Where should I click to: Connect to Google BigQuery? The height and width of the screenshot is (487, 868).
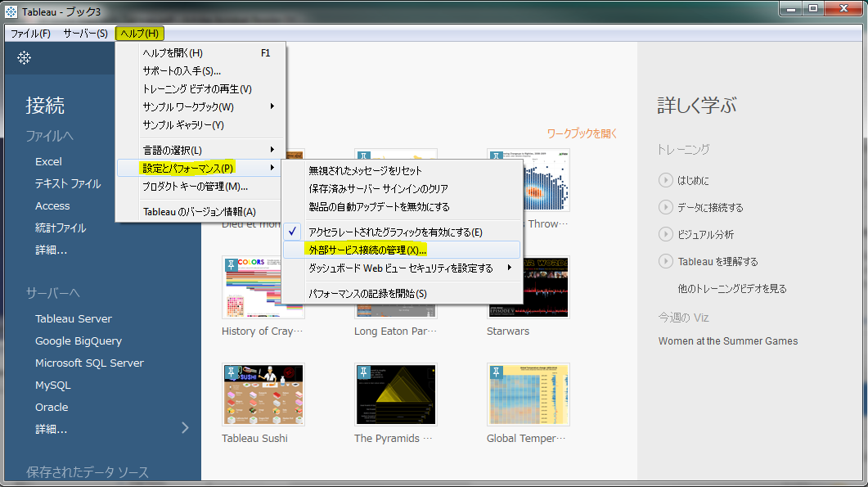(x=79, y=340)
